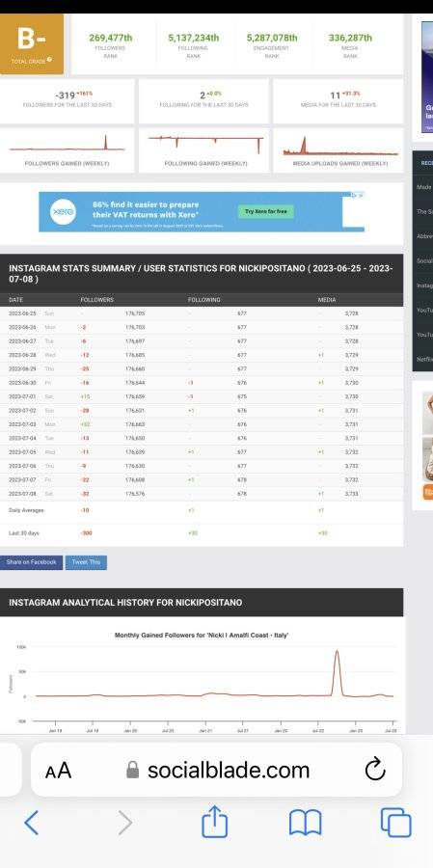Close the Xero ad via AdChoices icon

pyautogui.click(x=358, y=196)
